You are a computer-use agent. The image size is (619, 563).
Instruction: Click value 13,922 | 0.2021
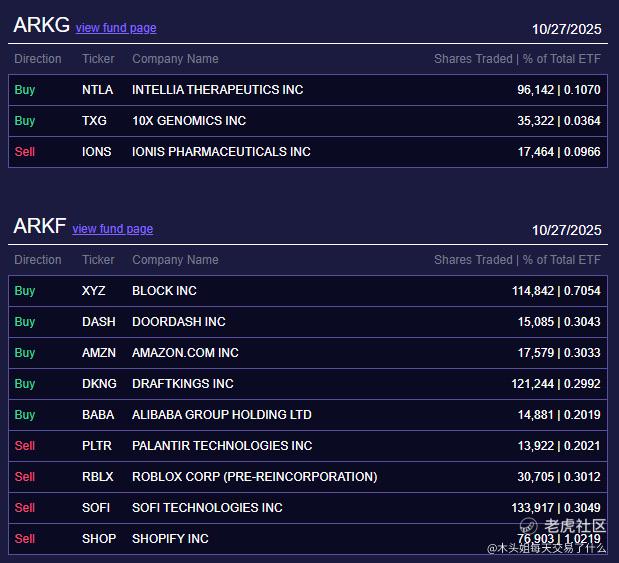point(559,445)
